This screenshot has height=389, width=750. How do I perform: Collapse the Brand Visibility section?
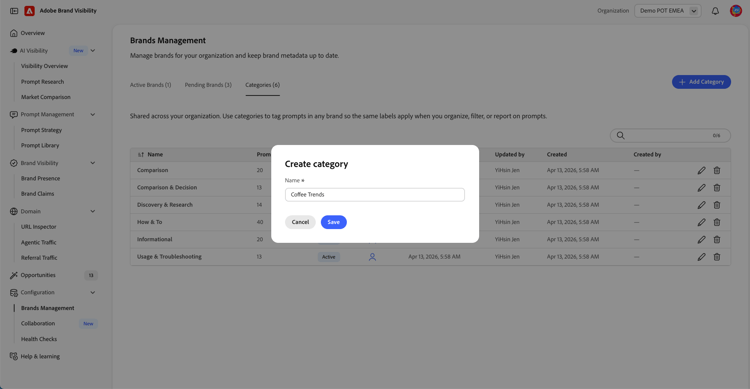coord(93,163)
